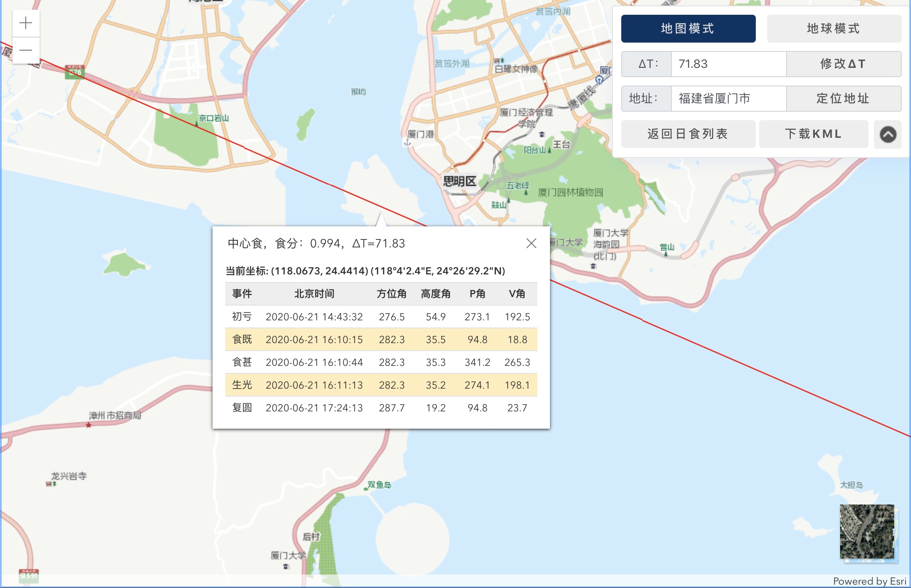
Task: Close the eclipse info popup
Action: pos(531,243)
